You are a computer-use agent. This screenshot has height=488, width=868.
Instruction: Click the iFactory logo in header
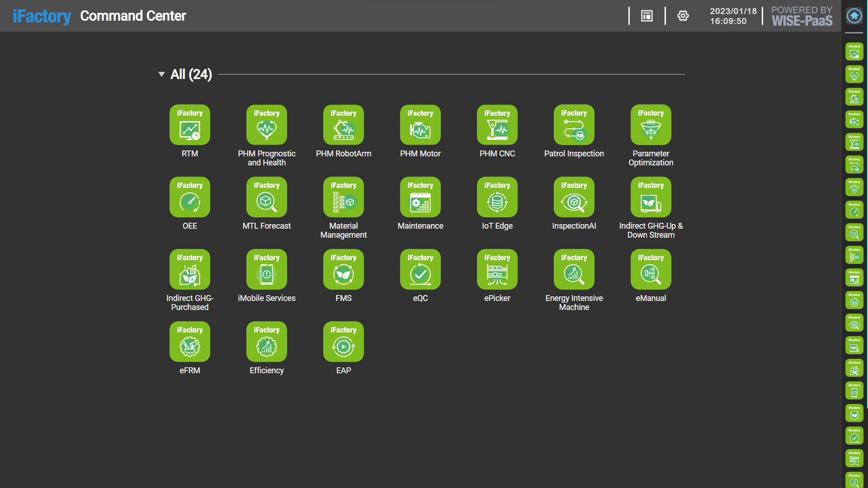42,16
